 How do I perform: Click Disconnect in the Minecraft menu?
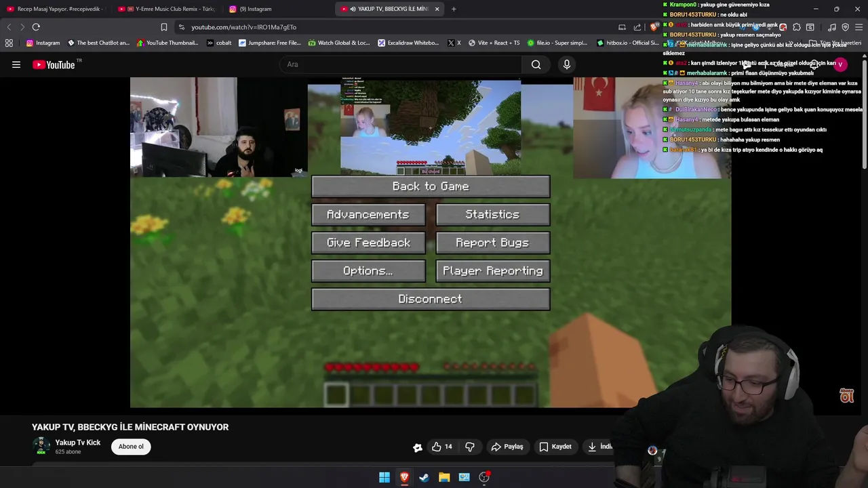tap(431, 299)
